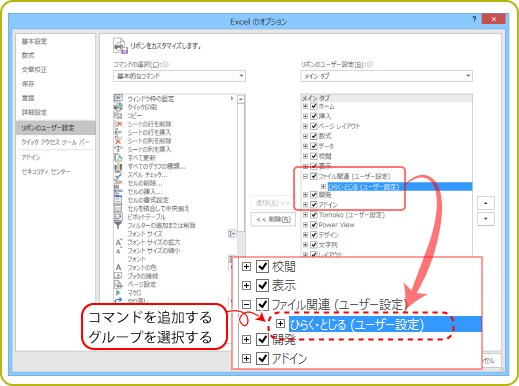This screenshot has height=386, width=519.
Task: Select 言語 in the options sidebar
Action: 28,98
